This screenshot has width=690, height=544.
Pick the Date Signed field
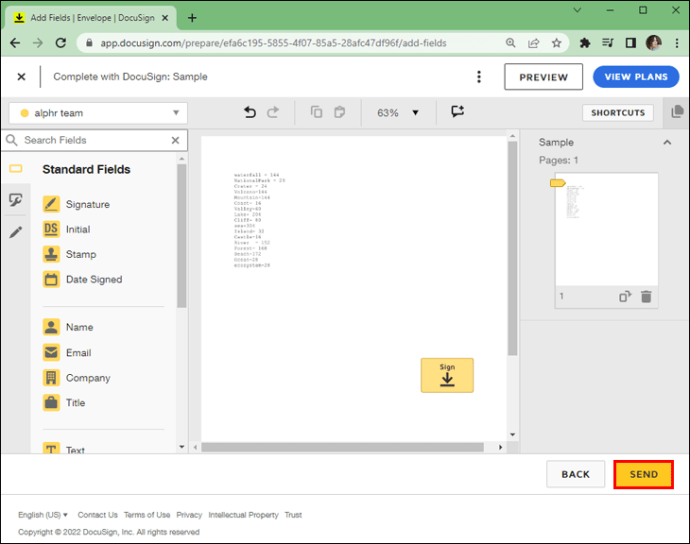coord(83,279)
